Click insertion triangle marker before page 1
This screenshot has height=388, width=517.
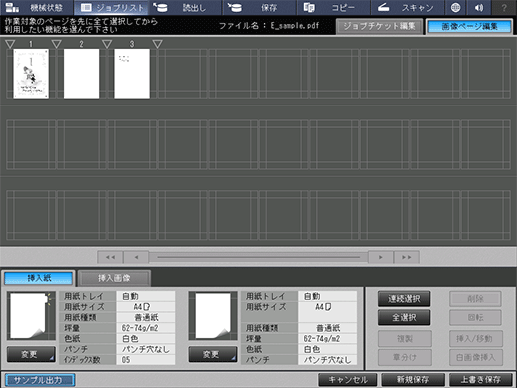10,44
